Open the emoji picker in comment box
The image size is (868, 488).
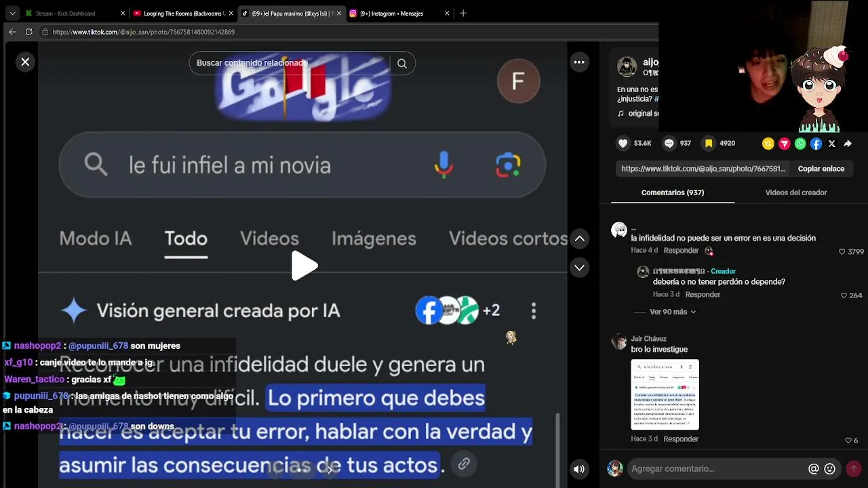tap(829, 469)
